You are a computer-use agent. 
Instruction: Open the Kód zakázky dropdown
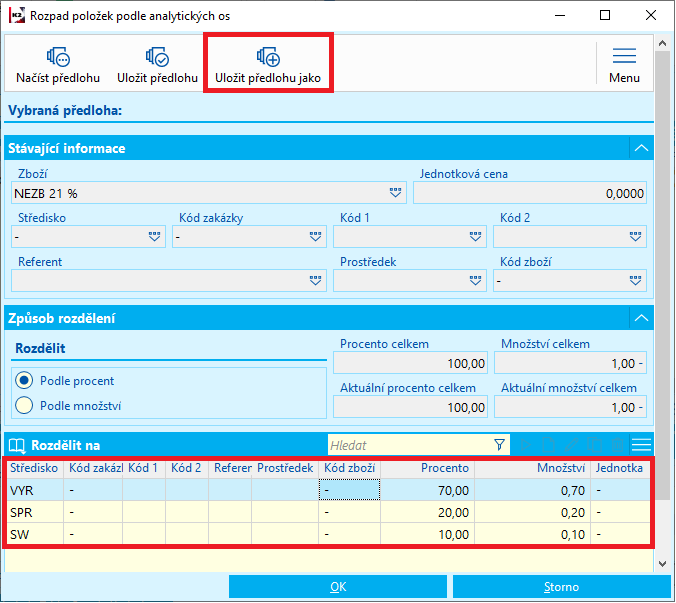coord(316,237)
